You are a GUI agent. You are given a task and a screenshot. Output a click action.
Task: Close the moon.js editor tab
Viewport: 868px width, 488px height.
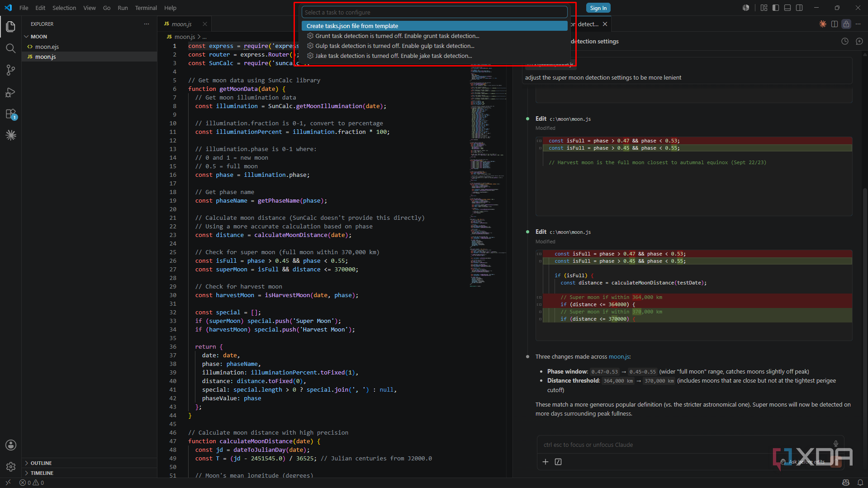point(205,24)
